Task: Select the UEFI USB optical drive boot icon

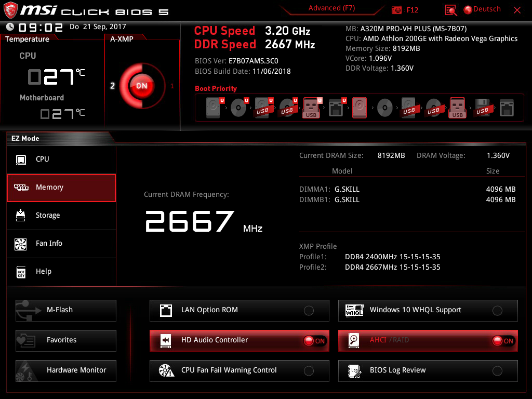Action: 288,108
